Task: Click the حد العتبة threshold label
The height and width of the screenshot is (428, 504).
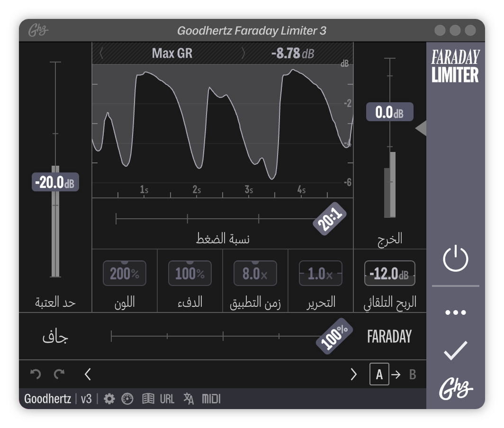Action: click(55, 303)
